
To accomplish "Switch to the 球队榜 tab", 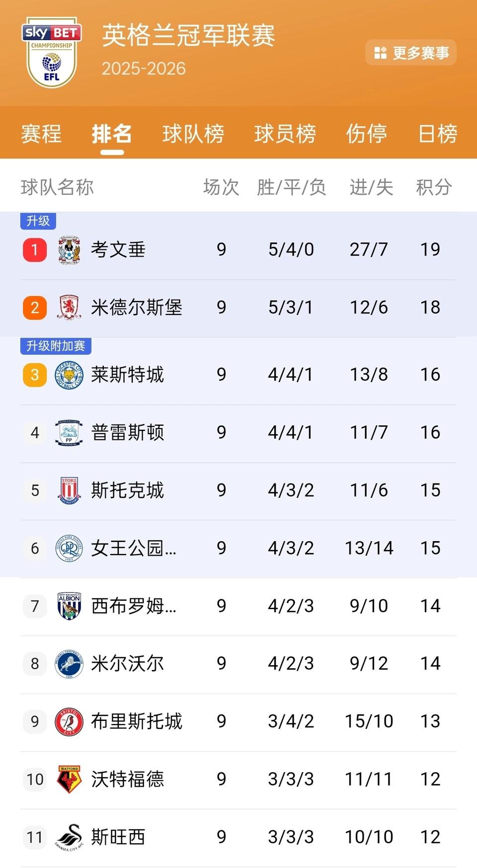I will click(193, 134).
